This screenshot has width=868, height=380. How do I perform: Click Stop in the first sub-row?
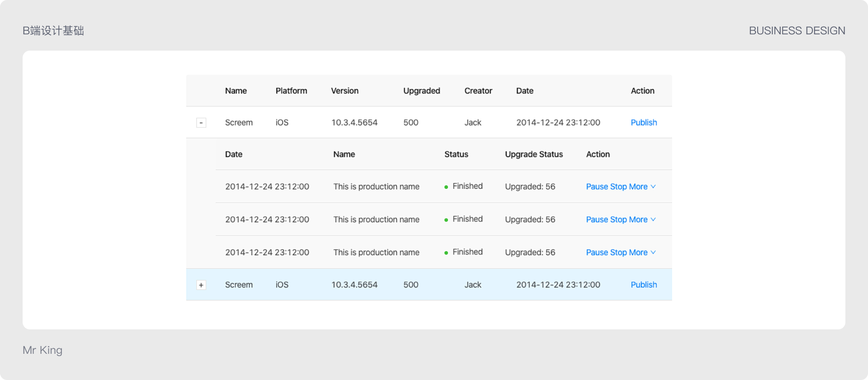618,187
